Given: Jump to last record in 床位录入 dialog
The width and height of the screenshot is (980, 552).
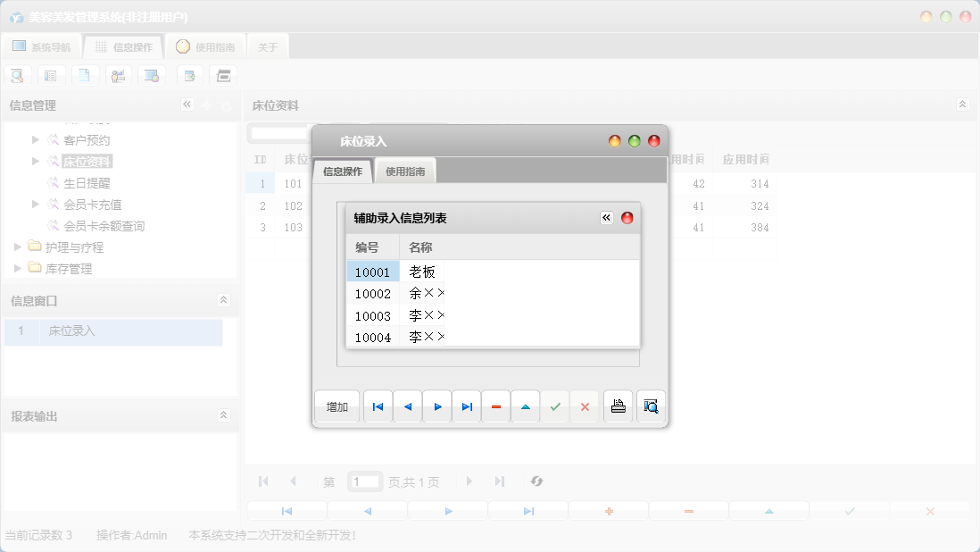Looking at the screenshot, I should click(x=467, y=407).
